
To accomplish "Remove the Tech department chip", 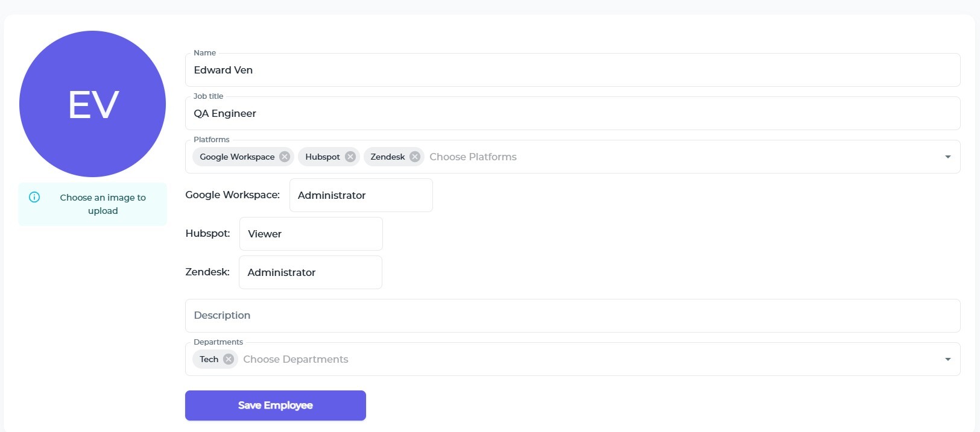I will (x=229, y=359).
